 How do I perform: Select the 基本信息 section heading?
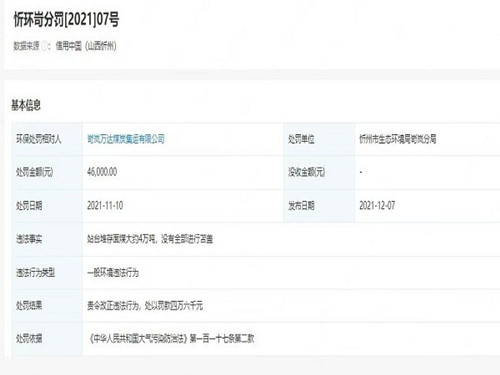tap(26, 105)
